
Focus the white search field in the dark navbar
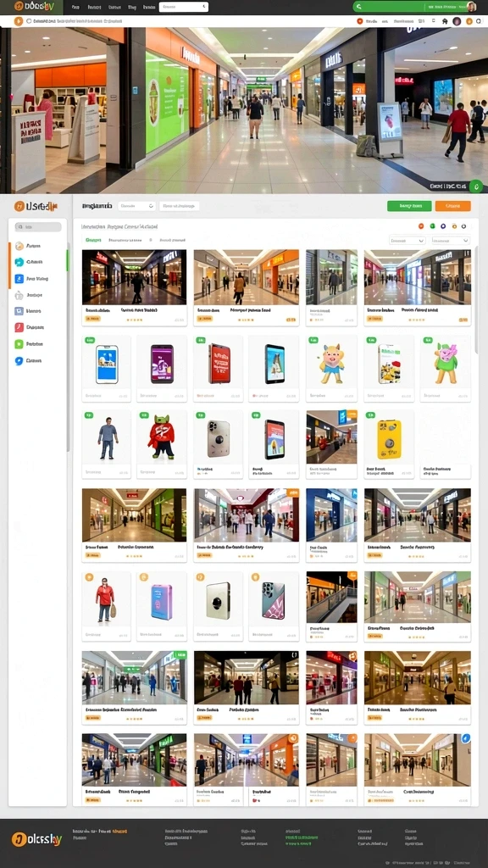(x=184, y=7)
